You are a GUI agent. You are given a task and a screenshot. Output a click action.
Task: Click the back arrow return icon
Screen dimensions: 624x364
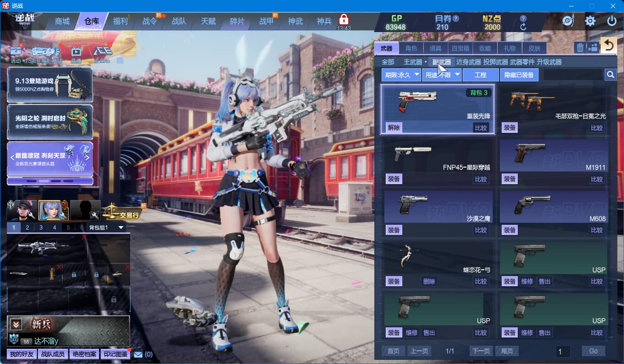coord(608,45)
